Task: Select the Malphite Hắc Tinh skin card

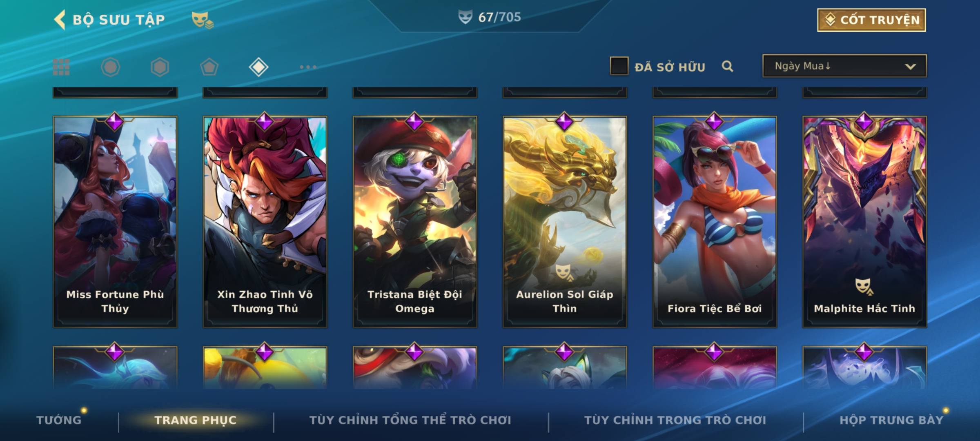Action: click(864, 222)
